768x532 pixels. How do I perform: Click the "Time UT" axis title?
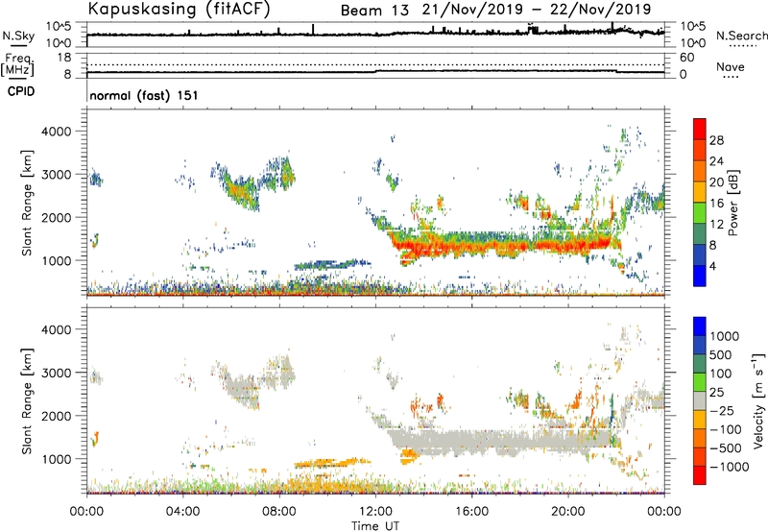(x=375, y=526)
